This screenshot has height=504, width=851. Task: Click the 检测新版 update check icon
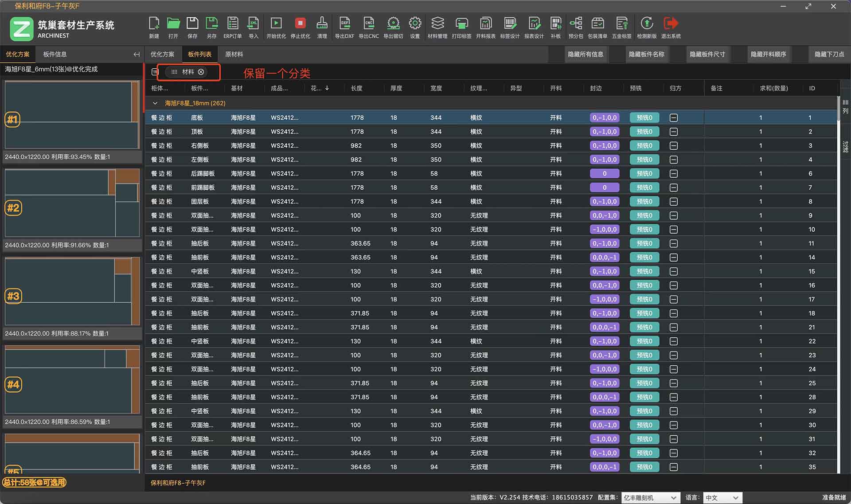(x=647, y=27)
